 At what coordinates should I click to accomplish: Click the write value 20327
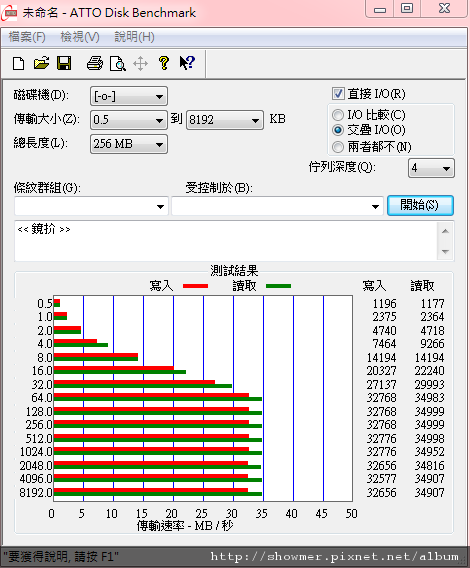(382, 371)
